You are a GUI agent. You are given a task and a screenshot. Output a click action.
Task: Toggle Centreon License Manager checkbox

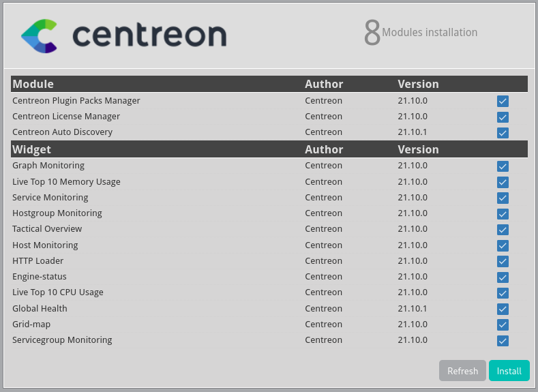(503, 117)
